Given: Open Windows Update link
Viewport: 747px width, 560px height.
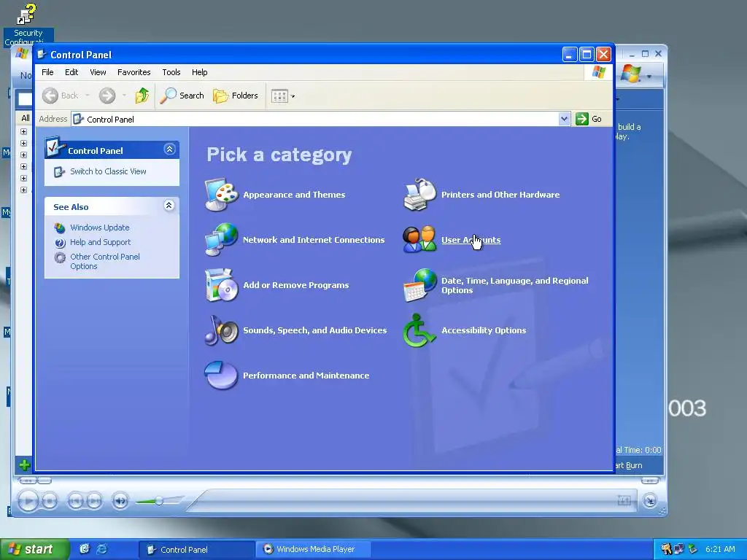Looking at the screenshot, I should 99,227.
